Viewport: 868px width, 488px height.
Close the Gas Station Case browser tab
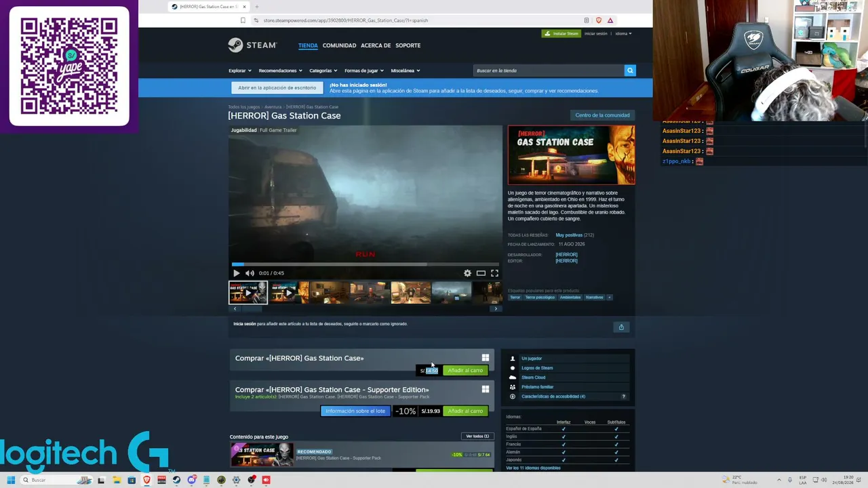click(245, 7)
